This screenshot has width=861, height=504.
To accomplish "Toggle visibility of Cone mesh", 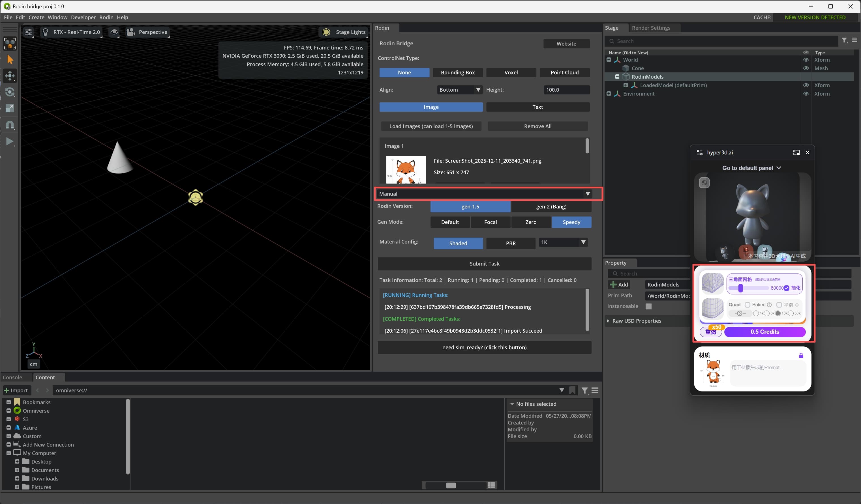I will [806, 68].
